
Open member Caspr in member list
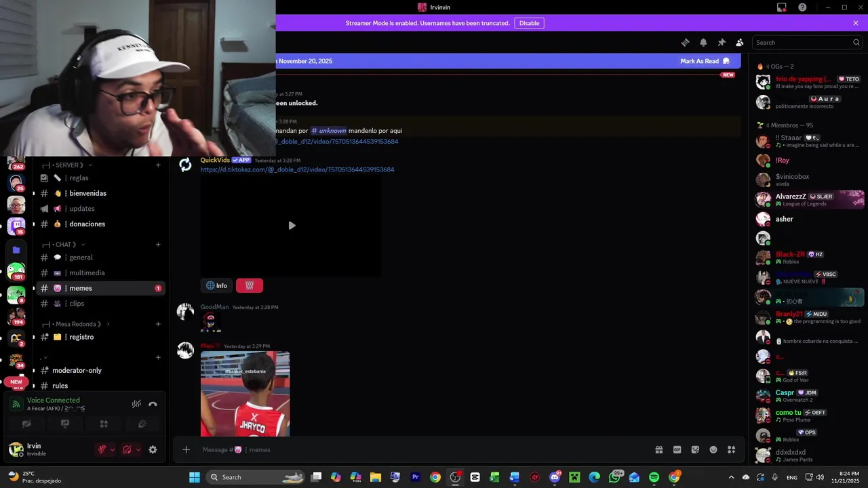pos(809,396)
